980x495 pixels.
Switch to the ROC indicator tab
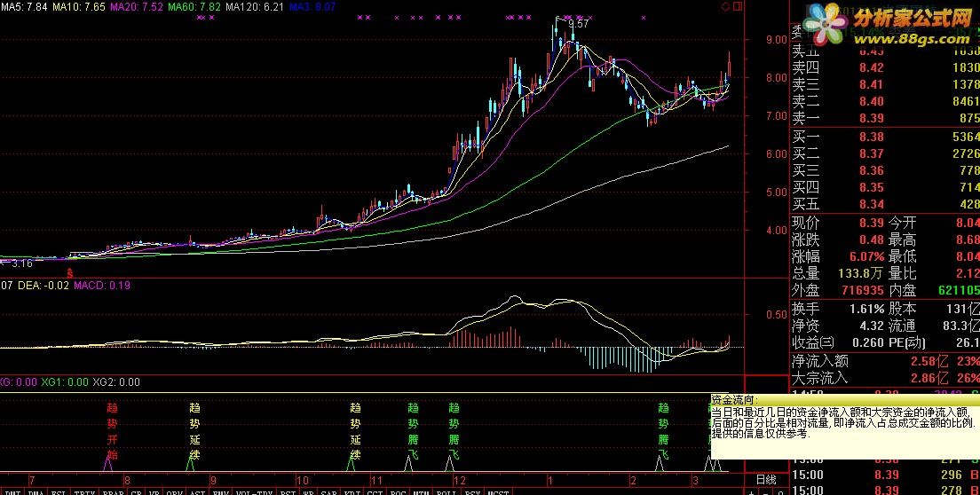click(398, 491)
